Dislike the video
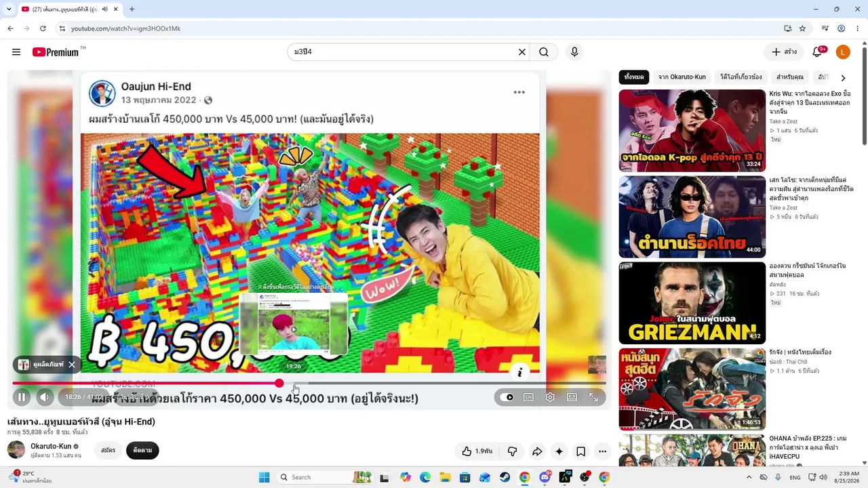The height and width of the screenshot is (488, 868). coord(512,451)
